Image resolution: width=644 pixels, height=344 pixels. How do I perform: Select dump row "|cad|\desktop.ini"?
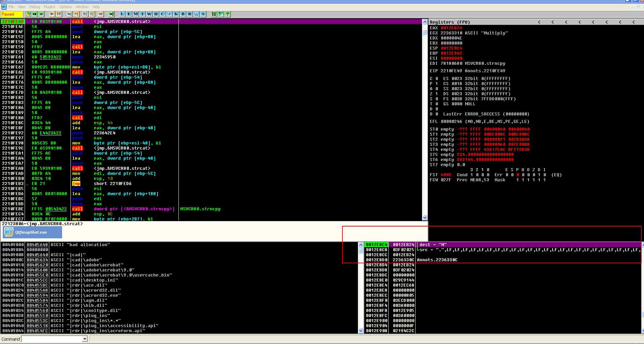[x=179, y=280]
